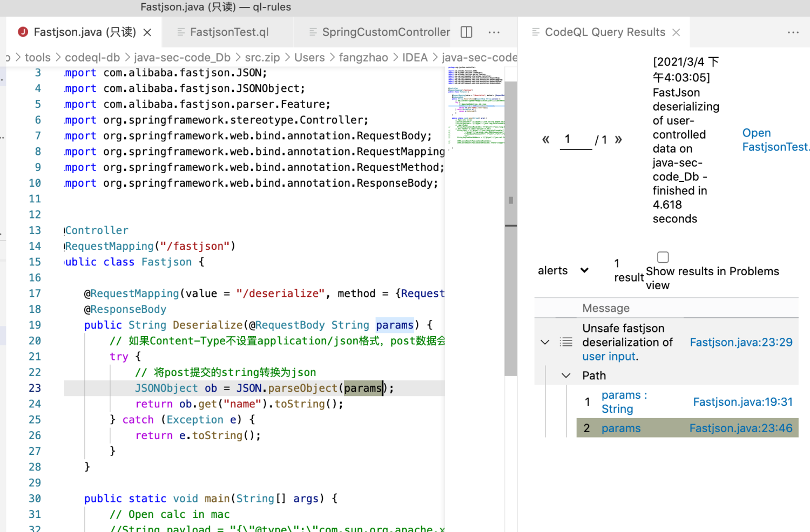Switch to SpringCustomController tab
The image size is (810, 532).
click(386, 32)
